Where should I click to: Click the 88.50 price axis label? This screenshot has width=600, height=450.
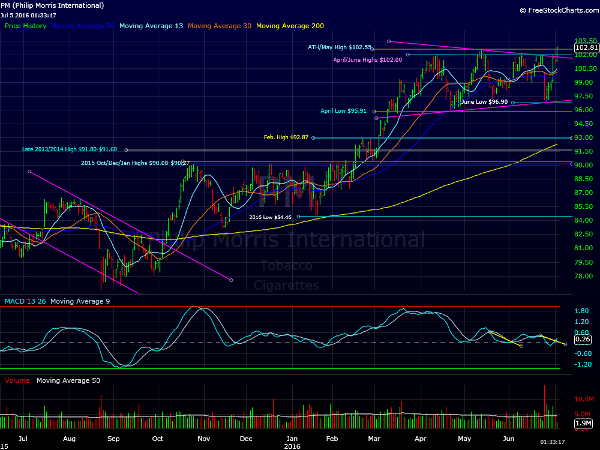(584, 179)
